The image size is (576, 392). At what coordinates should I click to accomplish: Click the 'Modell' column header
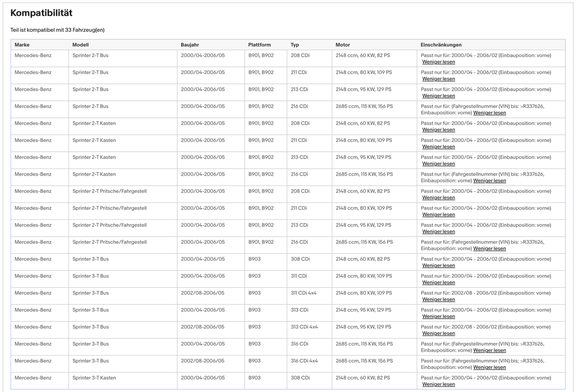pyautogui.click(x=81, y=45)
